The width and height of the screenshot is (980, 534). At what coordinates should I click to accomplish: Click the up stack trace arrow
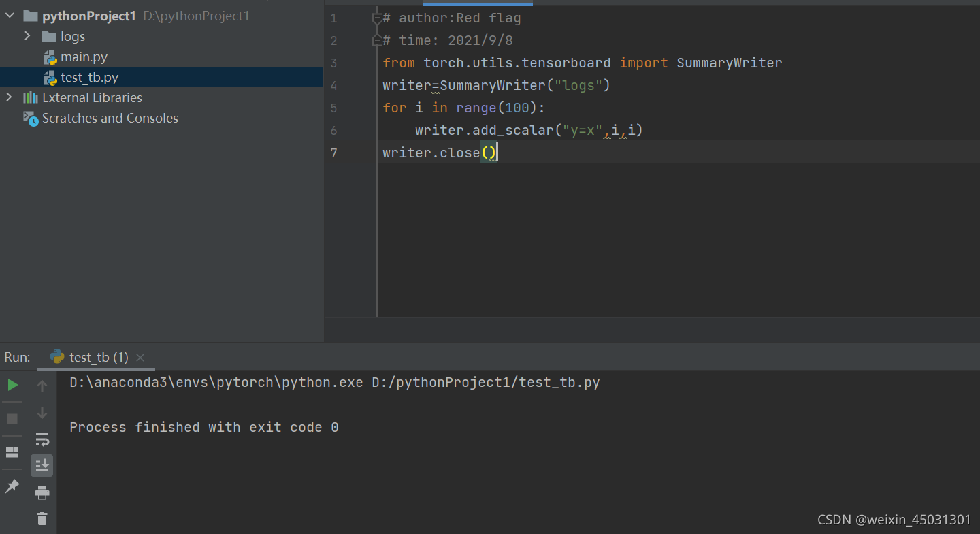point(42,385)
